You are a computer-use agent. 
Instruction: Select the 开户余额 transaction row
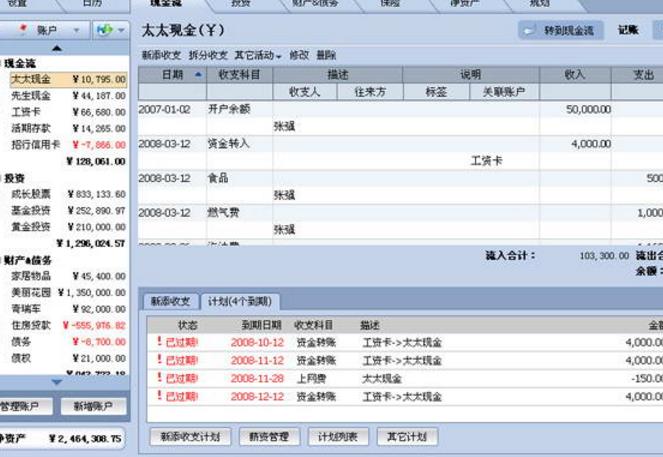click(400, 118)
